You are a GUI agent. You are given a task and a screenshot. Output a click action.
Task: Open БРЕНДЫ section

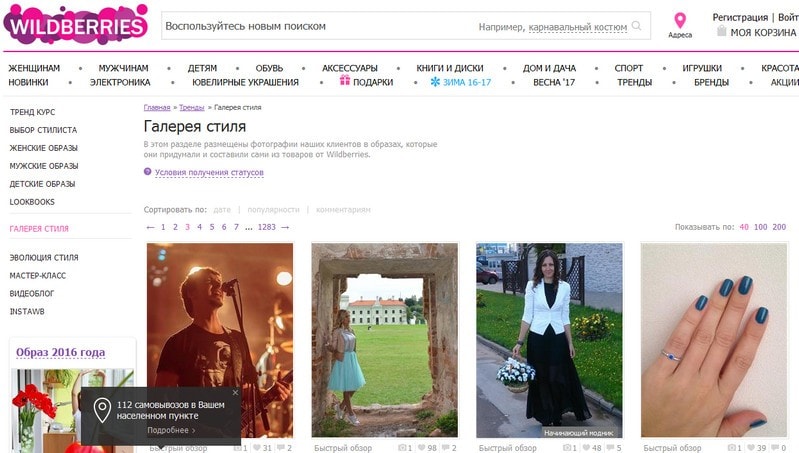tap(711, 82)
